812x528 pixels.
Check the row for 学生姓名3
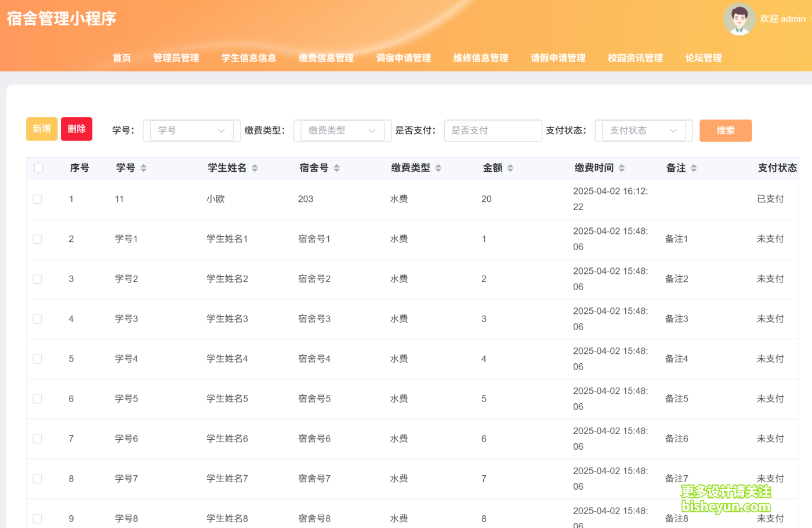38,319
